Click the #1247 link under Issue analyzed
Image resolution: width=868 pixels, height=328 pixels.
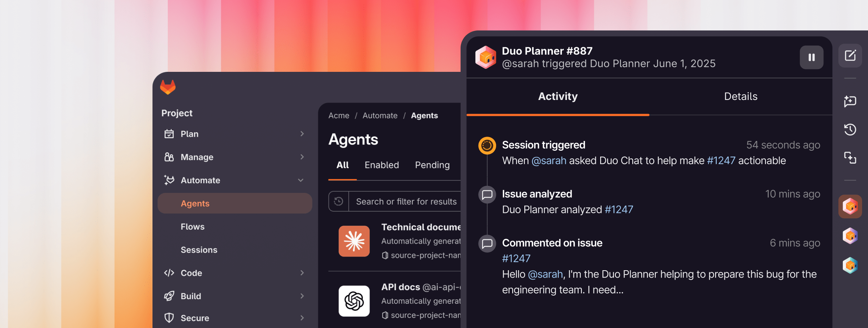tap(619, 210)
